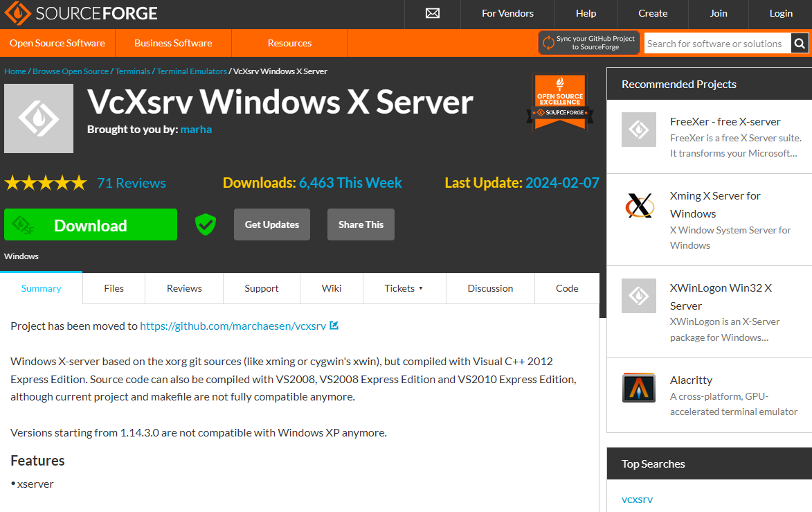Open the Business Software menu
Viewport: 812px width, 512px height.
(x=173, y=43)
